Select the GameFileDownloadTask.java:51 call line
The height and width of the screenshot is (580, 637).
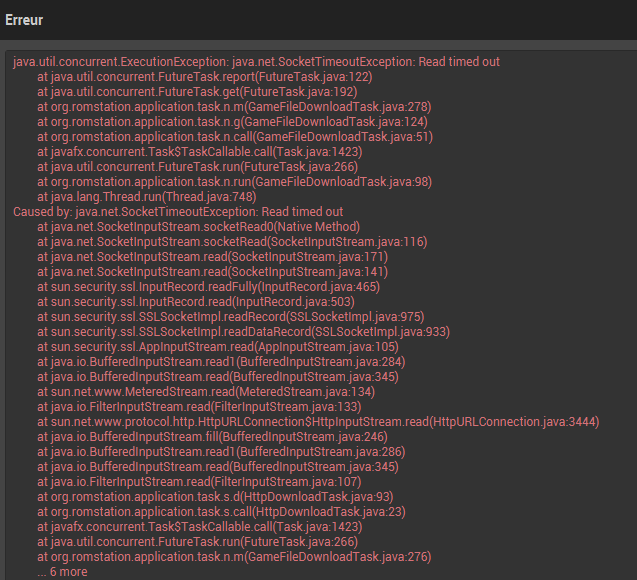pos(234,137)
